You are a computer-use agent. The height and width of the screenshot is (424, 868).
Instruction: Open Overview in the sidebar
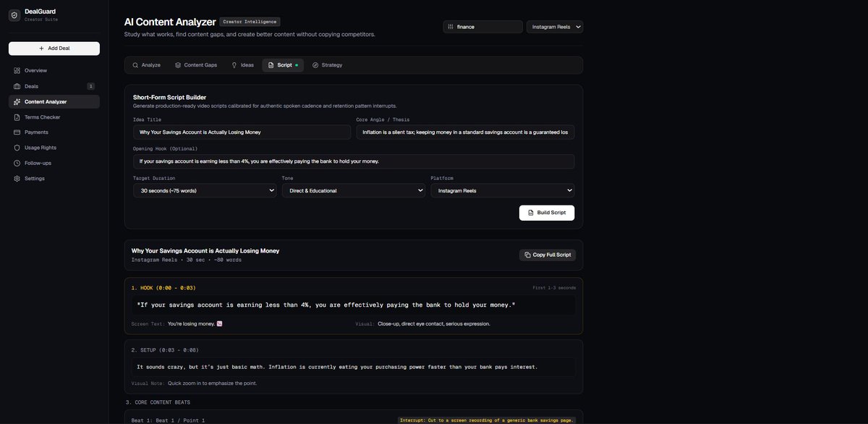[54, 71]
